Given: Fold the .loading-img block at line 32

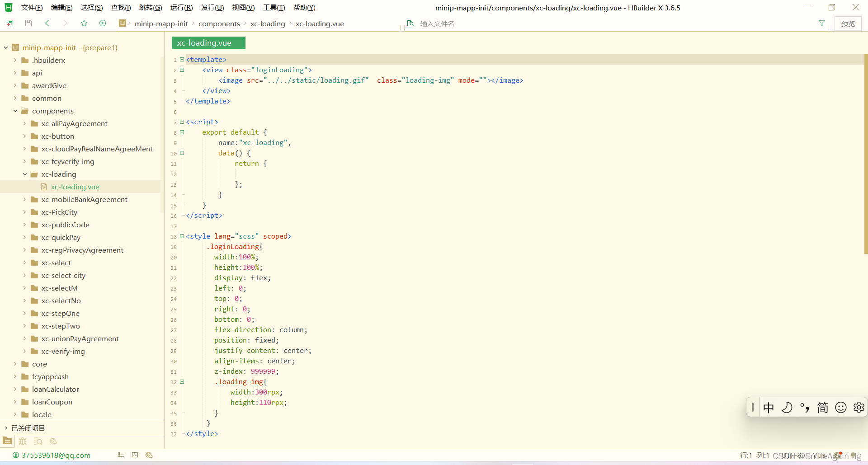Looking at the screenshot, I should pyautogui.click(x=182, y=381).
